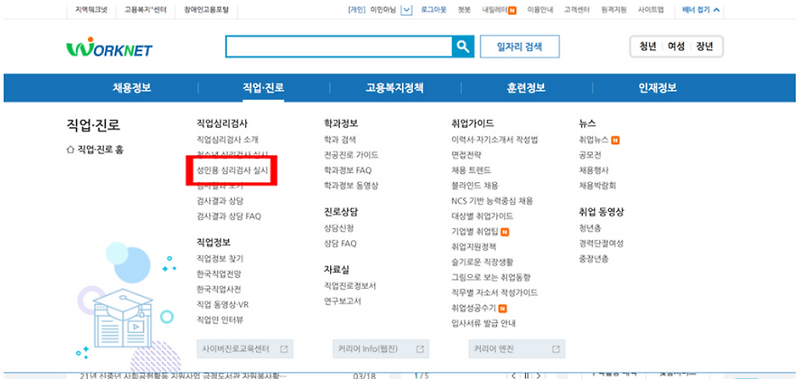The image size is (800, 379).
Task: Open 학과정보 동영상 link
Action: pos(351,185)
